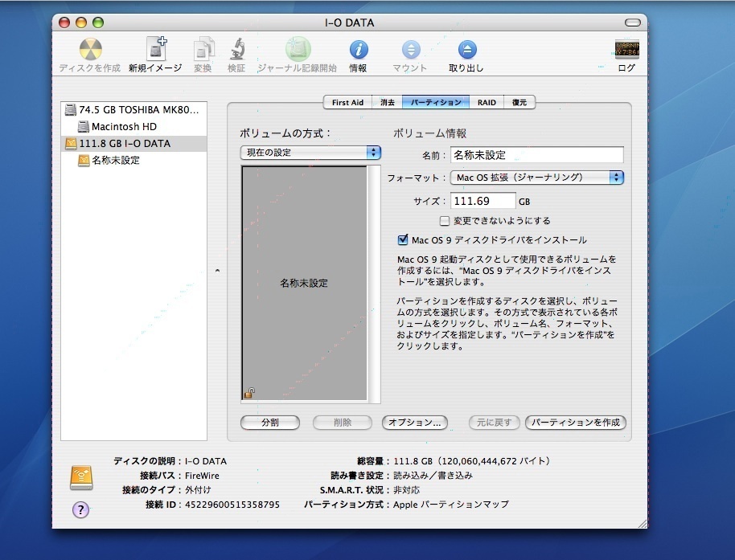Create a new image with 新規イメージ icon
735x560 pixels.
click(x=156, y=49)
